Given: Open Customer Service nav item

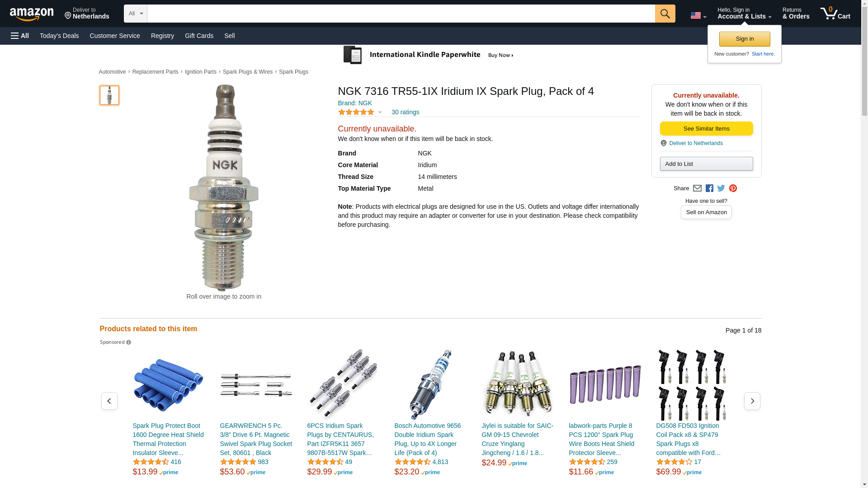Looking at the screenshot, I should point(115,36).
